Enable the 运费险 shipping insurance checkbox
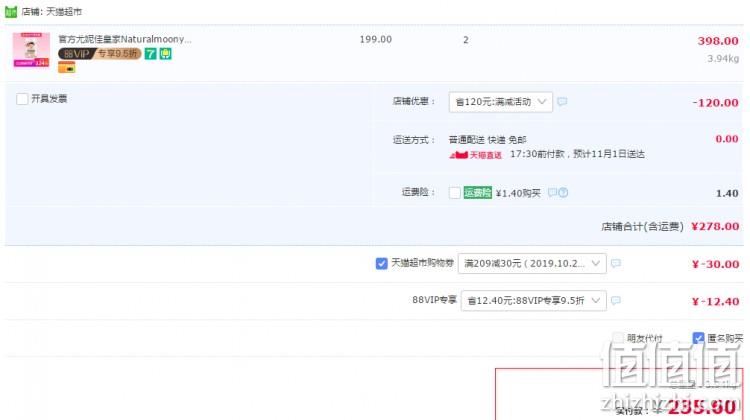Screen dimensions: 750x420 [x=455, y=193]
